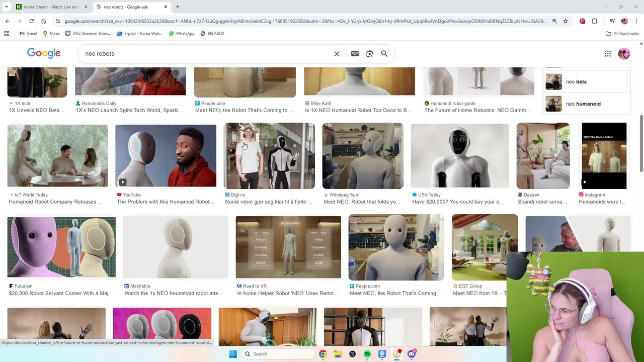Open the Chrome profile avatar in toolbar
Image resolution: width=644 pixels, height=362 pixels.
pyautogui.click(x=624, y=21)
